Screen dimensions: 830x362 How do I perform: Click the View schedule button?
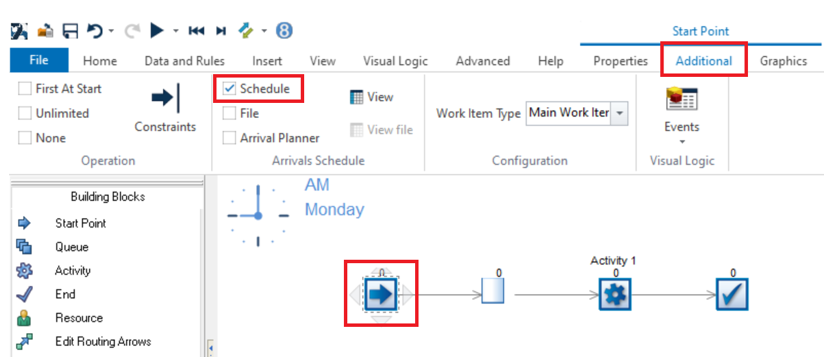point(371,97)
